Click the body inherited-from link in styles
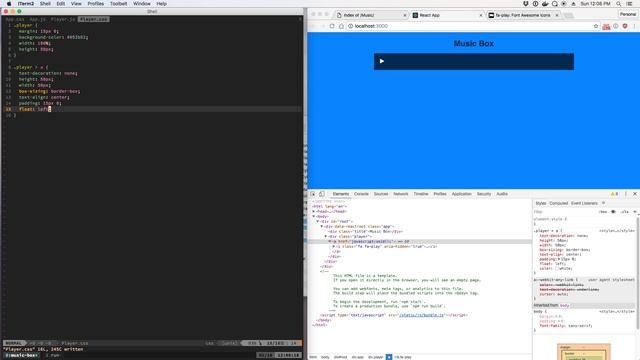The width and height of the screenshot is (640, 360). coord(564,305)
